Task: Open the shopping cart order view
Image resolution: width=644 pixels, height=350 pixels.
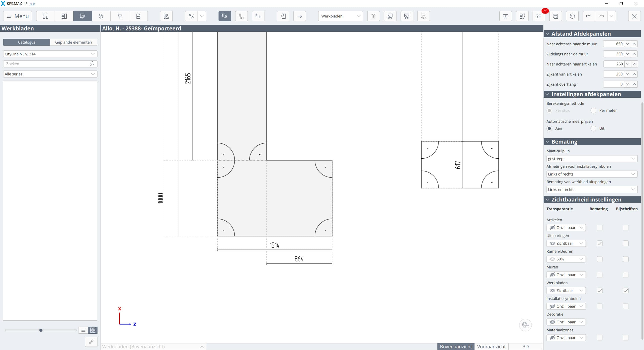Action: click(120, 16)
